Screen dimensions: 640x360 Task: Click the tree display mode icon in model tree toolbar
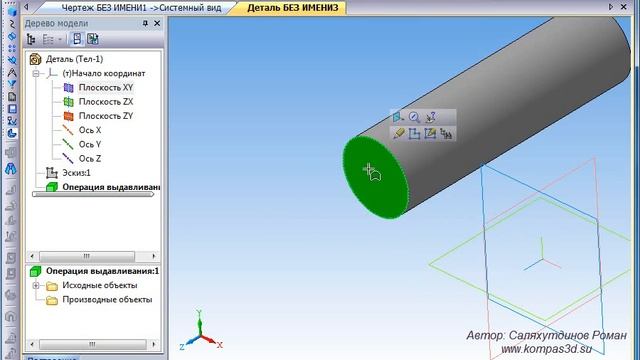[x=31, y=39]
